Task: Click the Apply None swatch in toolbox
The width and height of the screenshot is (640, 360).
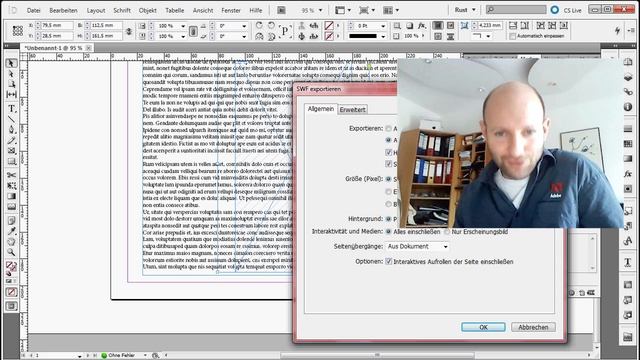Action: pos(11,292)
